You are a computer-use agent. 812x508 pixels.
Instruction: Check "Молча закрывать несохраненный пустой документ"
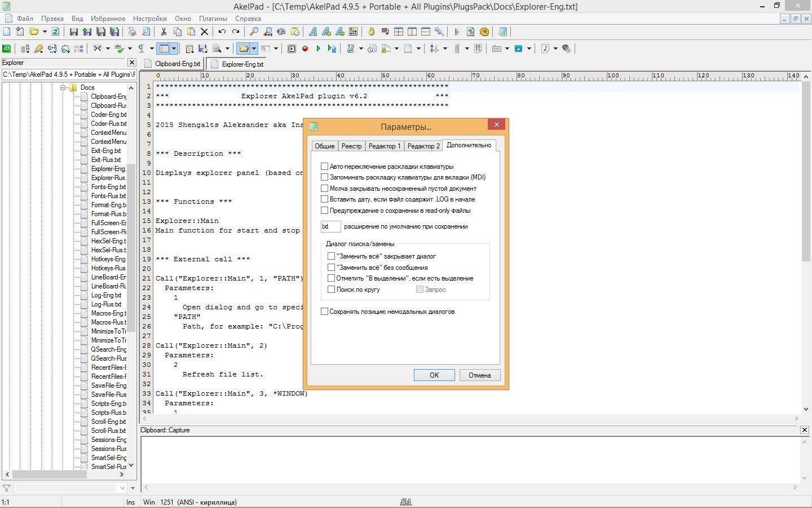click(x=324, y=189)
